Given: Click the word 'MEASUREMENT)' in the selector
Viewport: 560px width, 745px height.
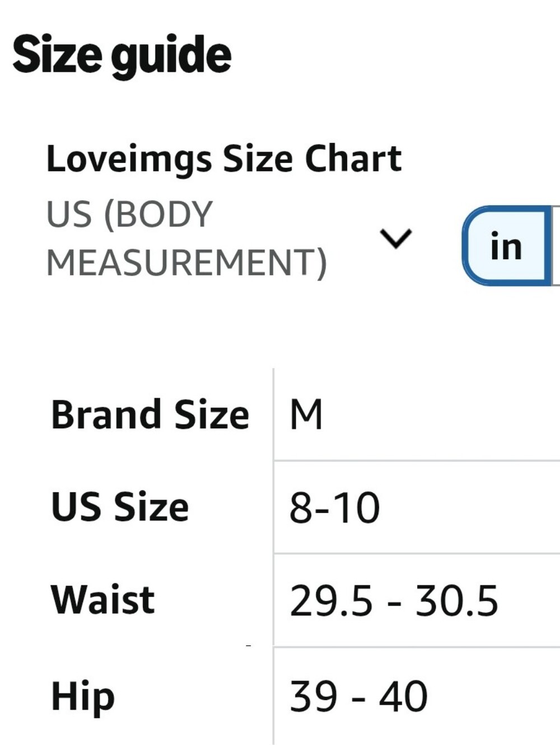Looking at the screenshot, I should (x=186, y=263).
